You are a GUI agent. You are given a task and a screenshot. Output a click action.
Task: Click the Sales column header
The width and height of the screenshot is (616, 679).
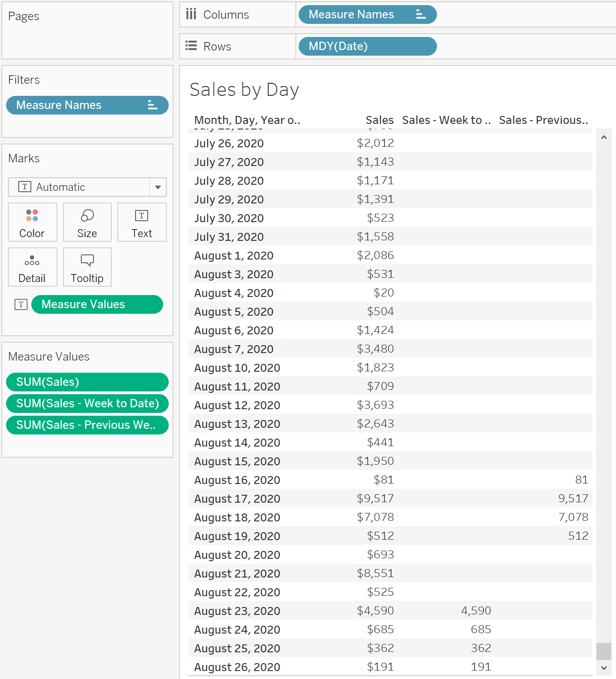click(380, 120)
